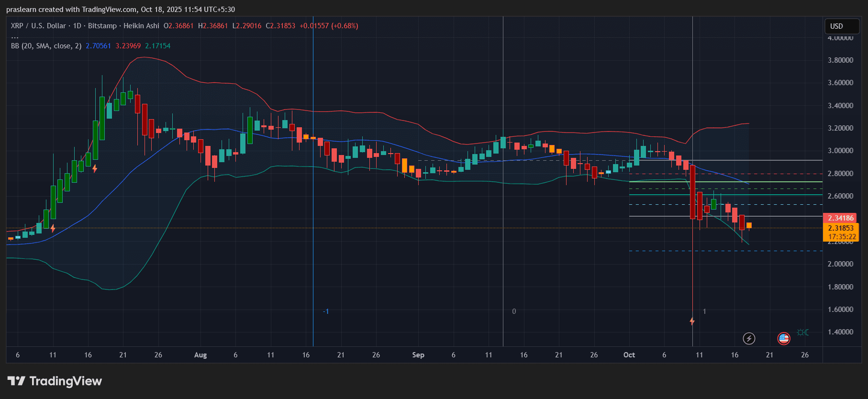Click the XRP / U.S. Dollar symbol title
The height and width of the screenshot is (399, 868).
tap(38, 26)
